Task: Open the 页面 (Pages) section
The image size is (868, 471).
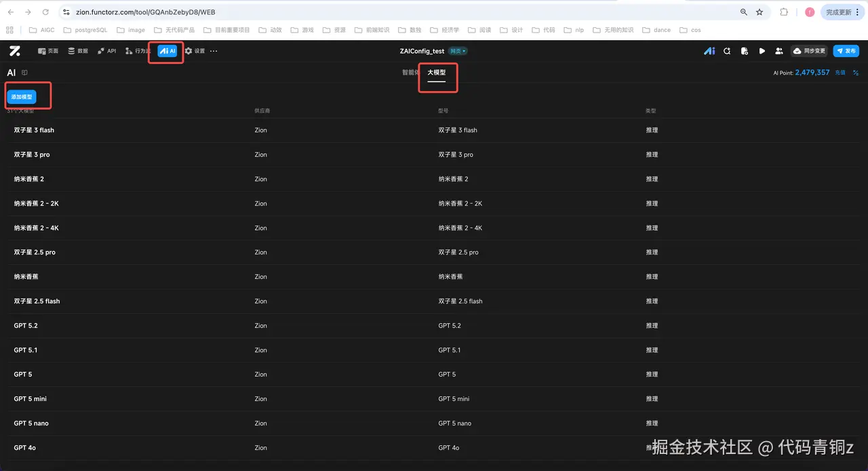Action: [48, 51]
